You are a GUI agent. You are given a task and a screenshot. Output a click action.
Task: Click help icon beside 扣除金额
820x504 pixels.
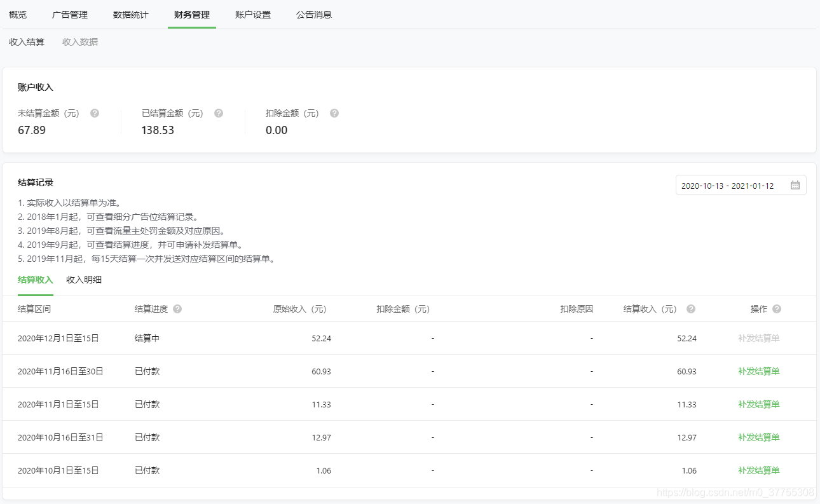coord(334,113)
